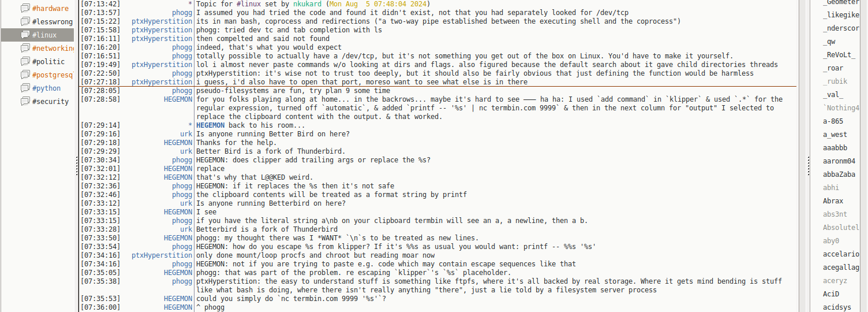The height and width of the screenshot is (312, 868).
Task: Click the splitter handle beside the nick list
Action: [808, 166]
